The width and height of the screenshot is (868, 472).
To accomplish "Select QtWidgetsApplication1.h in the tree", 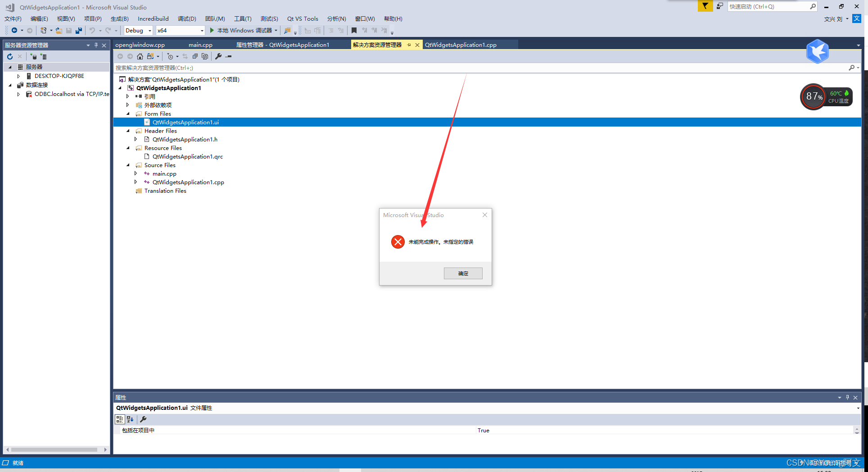I will (x=185, y=140).
